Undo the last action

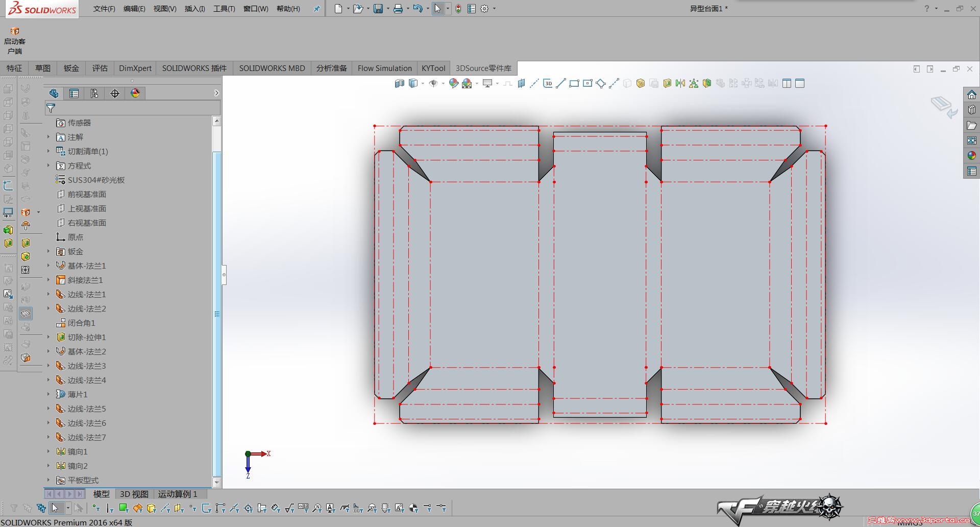[418, 9]
